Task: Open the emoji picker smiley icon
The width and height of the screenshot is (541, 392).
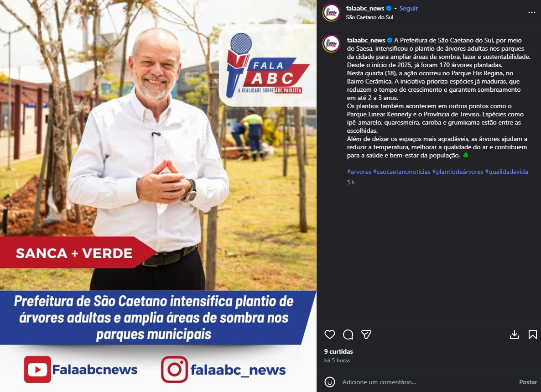Action: point(329,382)
